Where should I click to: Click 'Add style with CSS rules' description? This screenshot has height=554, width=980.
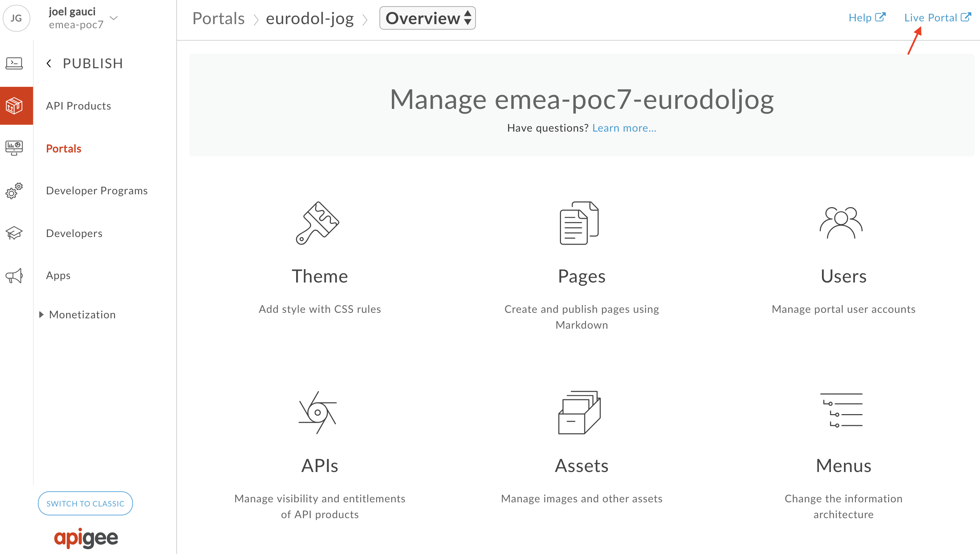[320, 309]
